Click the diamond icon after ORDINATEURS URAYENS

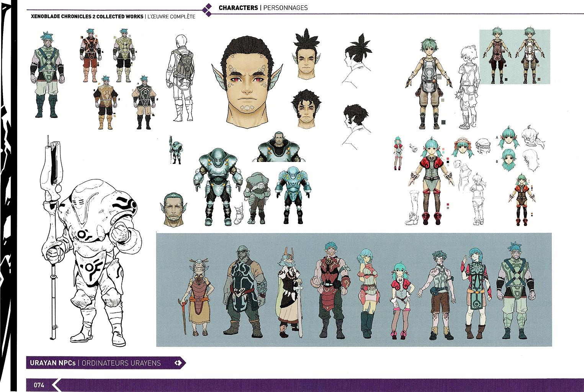(177, 363)
